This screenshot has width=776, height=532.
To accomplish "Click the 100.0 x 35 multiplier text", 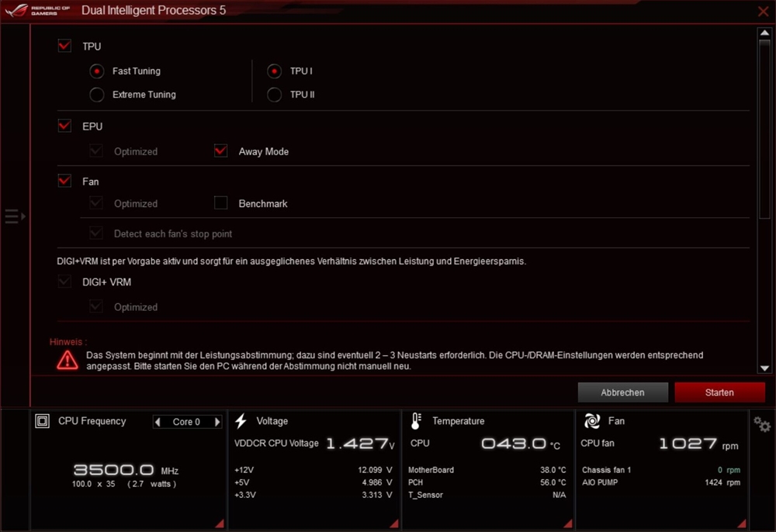I will pyautogui.click(x=94, y=484).
